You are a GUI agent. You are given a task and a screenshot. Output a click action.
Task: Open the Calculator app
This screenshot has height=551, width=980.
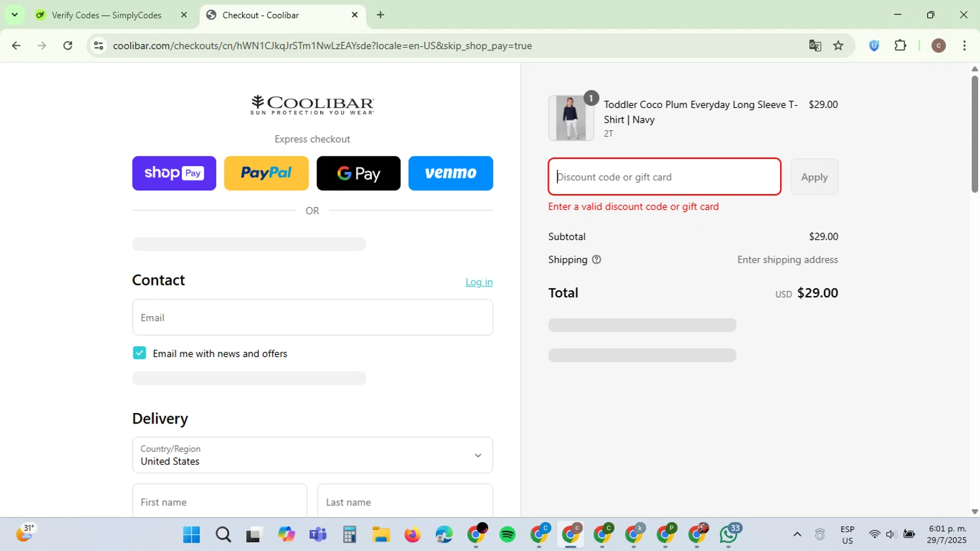click(350, 535)
